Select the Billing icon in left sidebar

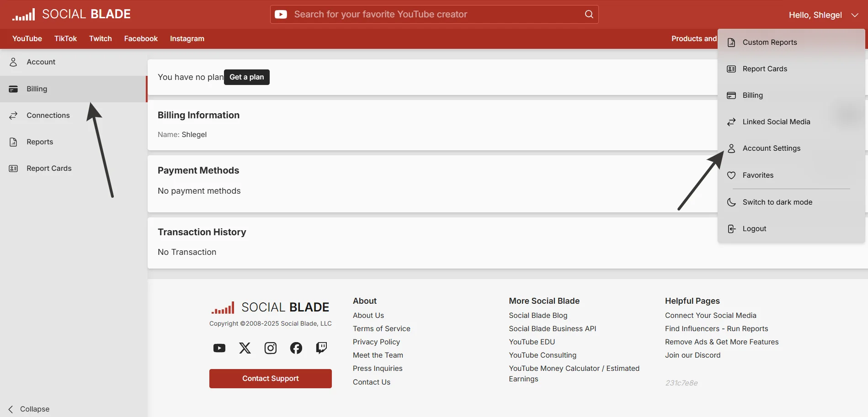[x=13, y=89]
